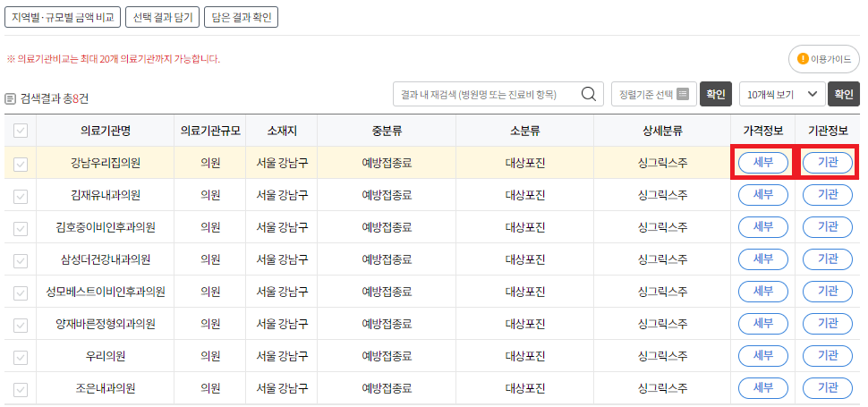Click the 중분류 column header

coord(387,131)
